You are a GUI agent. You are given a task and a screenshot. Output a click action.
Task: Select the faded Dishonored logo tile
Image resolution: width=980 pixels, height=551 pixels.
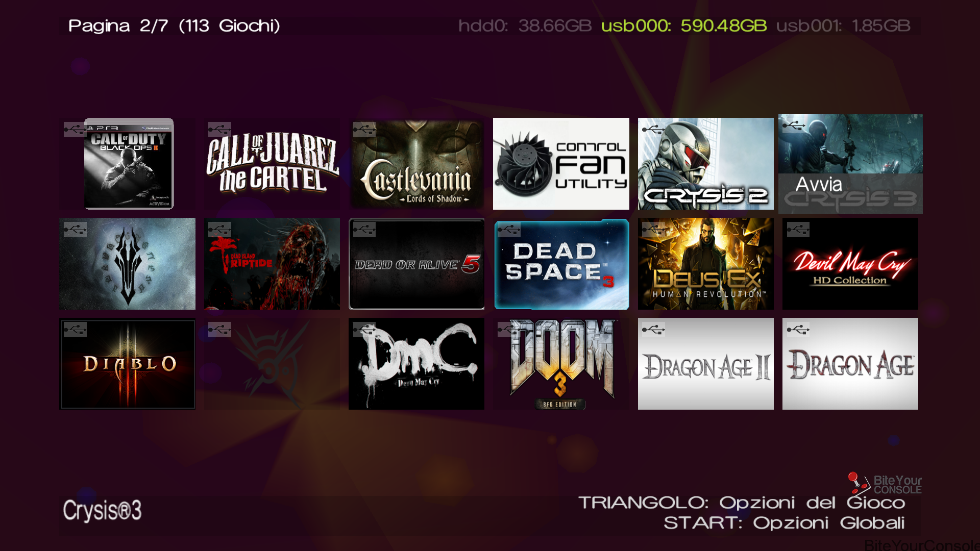(272, 364)
